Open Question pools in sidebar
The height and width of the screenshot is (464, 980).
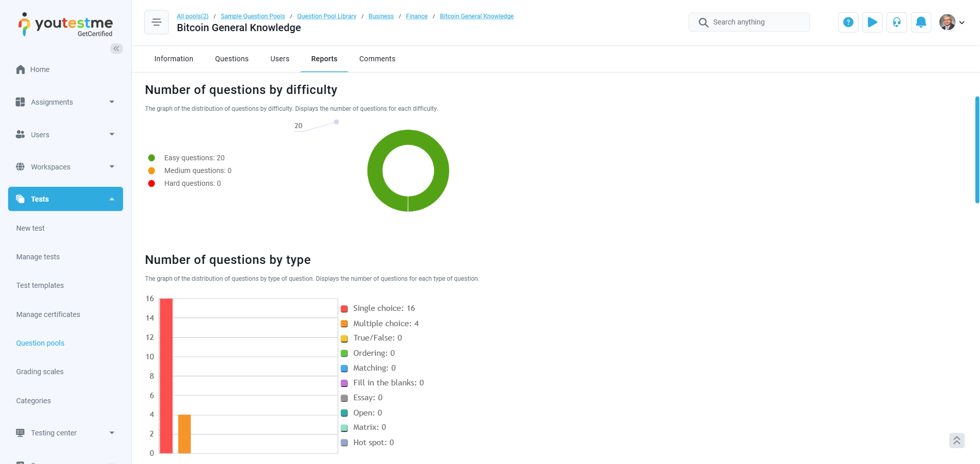(40, 343)
